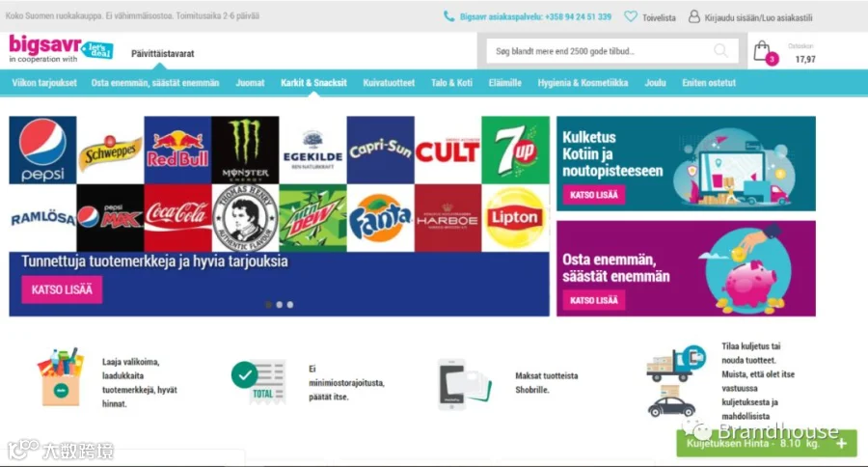The width and height of the screenshot is (868, 467).
Task: Select the Capri-Sun brand logo
Action: click(380, 151)
